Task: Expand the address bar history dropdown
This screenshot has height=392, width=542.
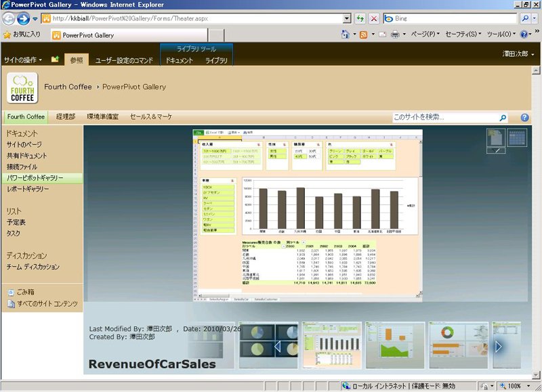Action: [x=347, y=18]
